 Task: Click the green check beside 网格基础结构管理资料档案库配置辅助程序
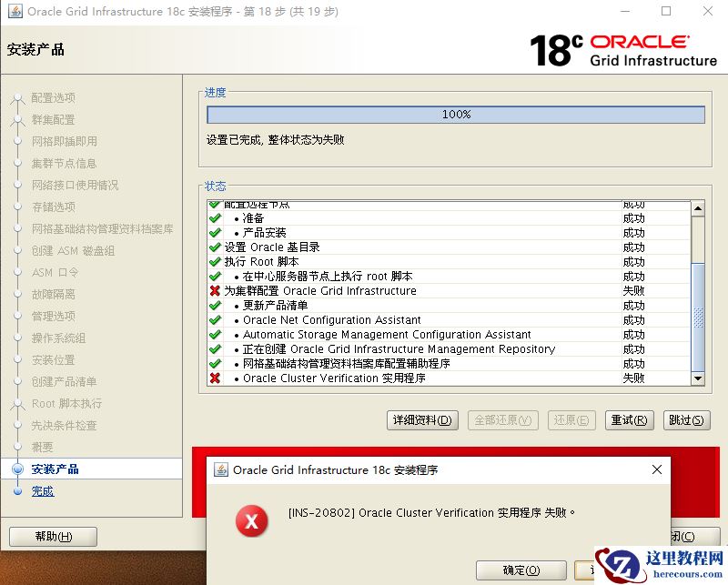[215, 364]
